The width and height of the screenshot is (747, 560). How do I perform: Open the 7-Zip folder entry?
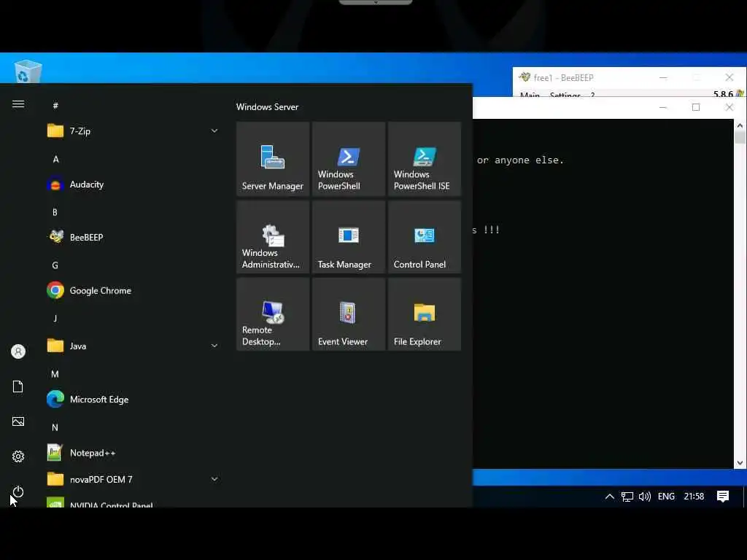tap(133, 131)
